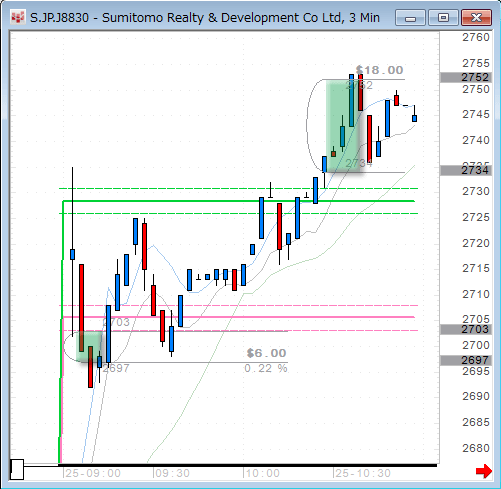This screenshot has width=501, height=489.
Task: Click the 0.22 % label
Action: [x=266, y=368]
